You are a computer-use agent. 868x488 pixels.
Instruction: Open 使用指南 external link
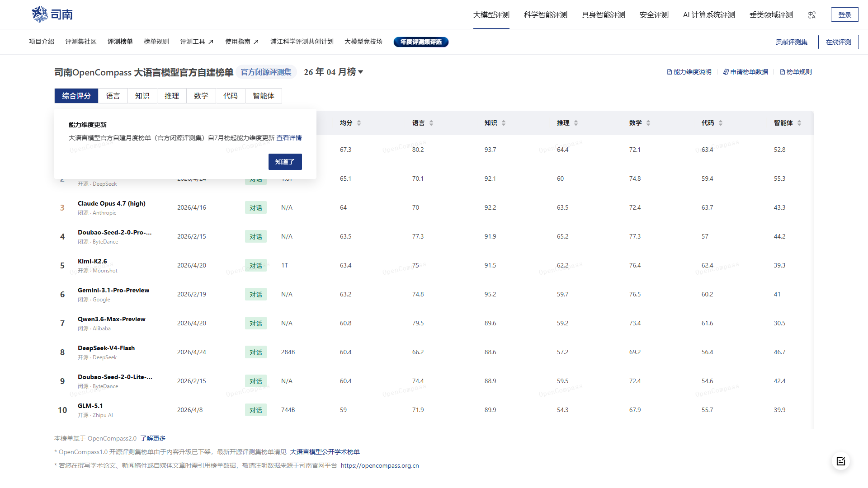coord(242,42)
